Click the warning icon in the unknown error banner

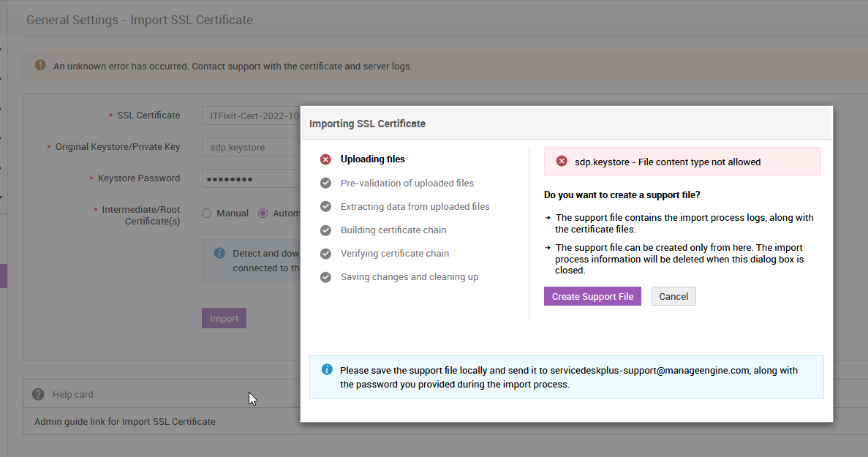click(x=40, y=65)
